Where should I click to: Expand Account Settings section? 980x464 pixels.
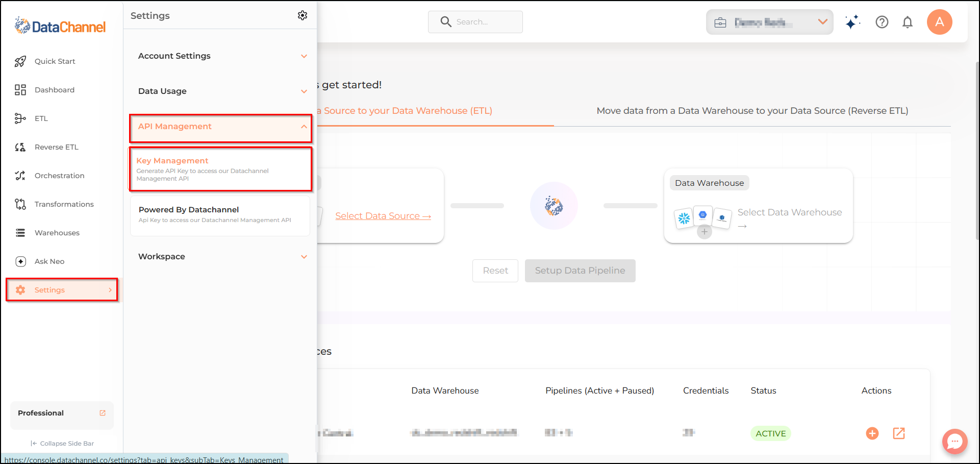tap(220, 56)
